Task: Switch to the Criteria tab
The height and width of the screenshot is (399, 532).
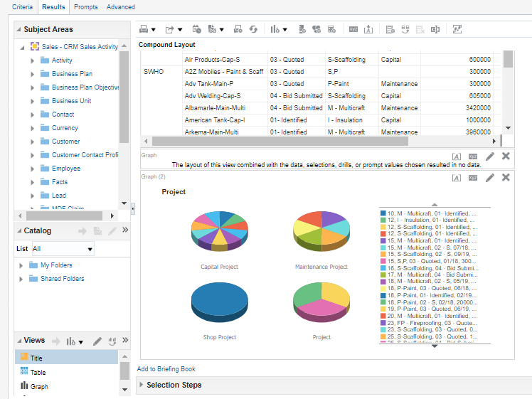Action: 21,6
